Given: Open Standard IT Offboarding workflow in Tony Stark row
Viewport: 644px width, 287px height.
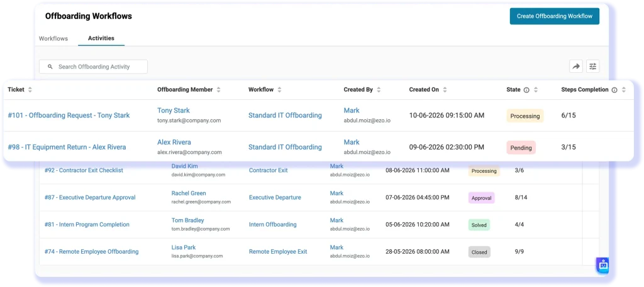Looking at the screenshot, I should pyautogui.click(x=285, y=116).
